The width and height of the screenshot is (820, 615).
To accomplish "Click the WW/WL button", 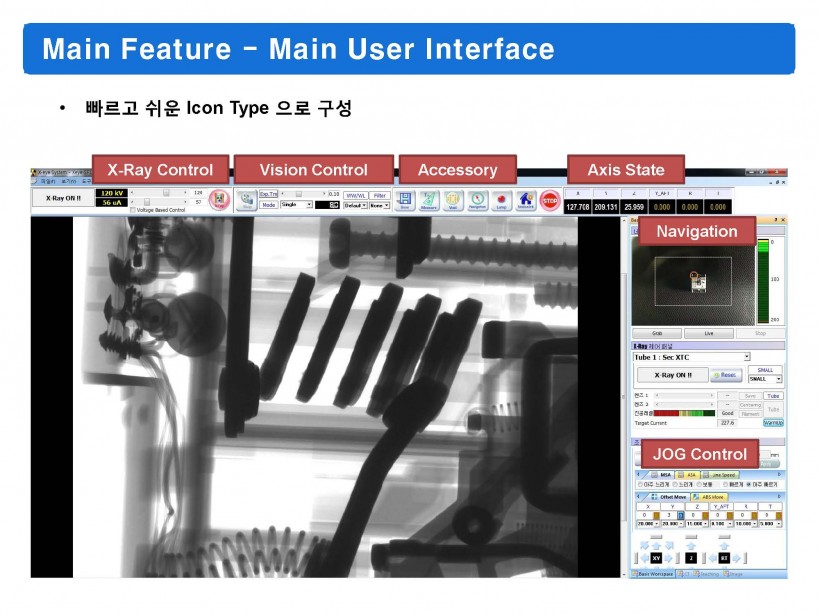I will coord(356,196).
